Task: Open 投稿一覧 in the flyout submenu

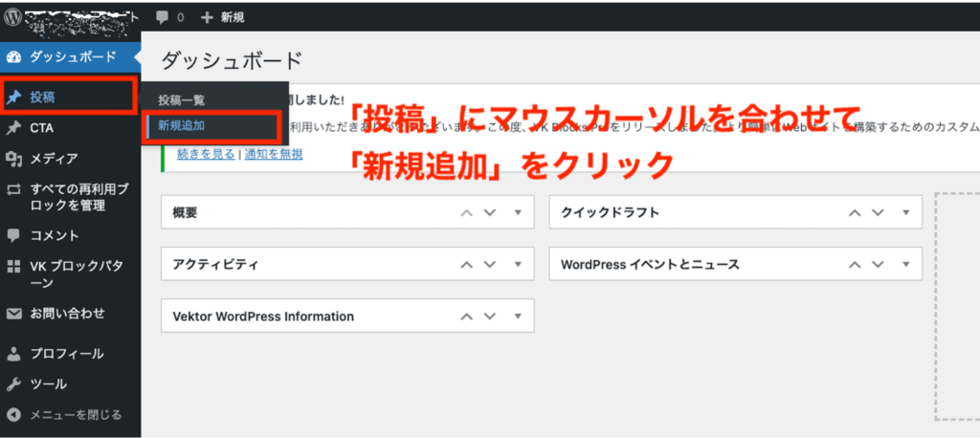Action: coord(181,100)
